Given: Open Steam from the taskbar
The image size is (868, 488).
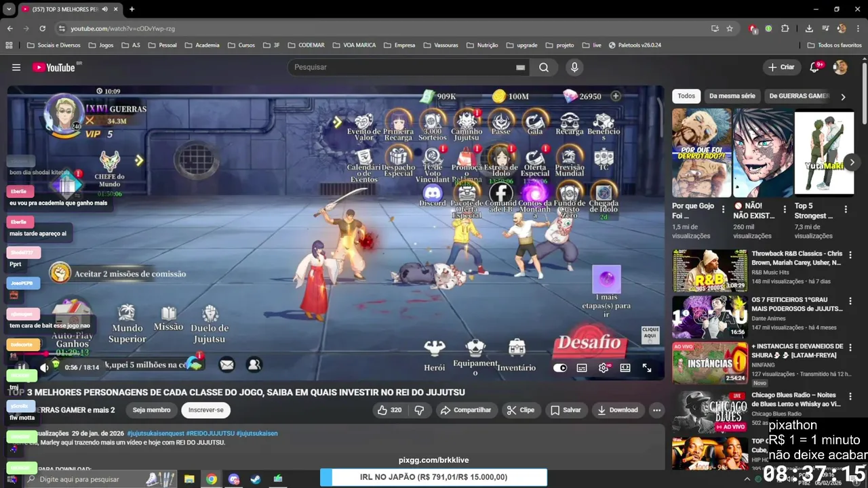Looking at the screenshot, I should tap(256, 479).
